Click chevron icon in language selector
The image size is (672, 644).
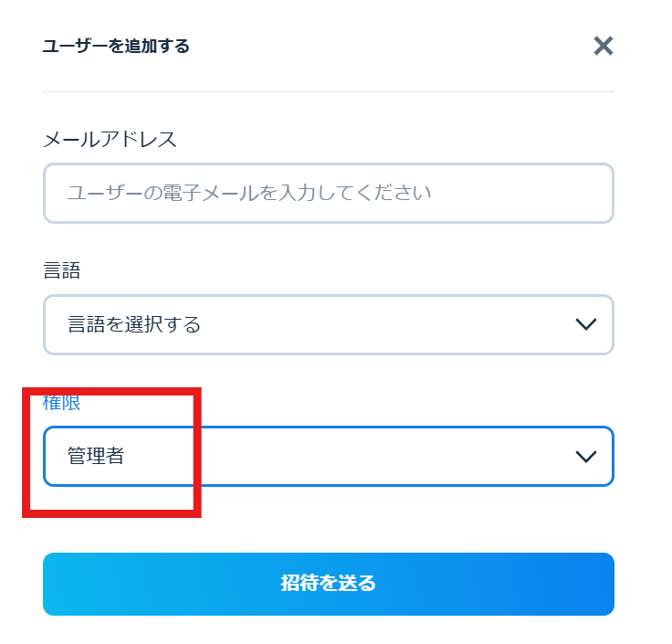pos(586,324)
